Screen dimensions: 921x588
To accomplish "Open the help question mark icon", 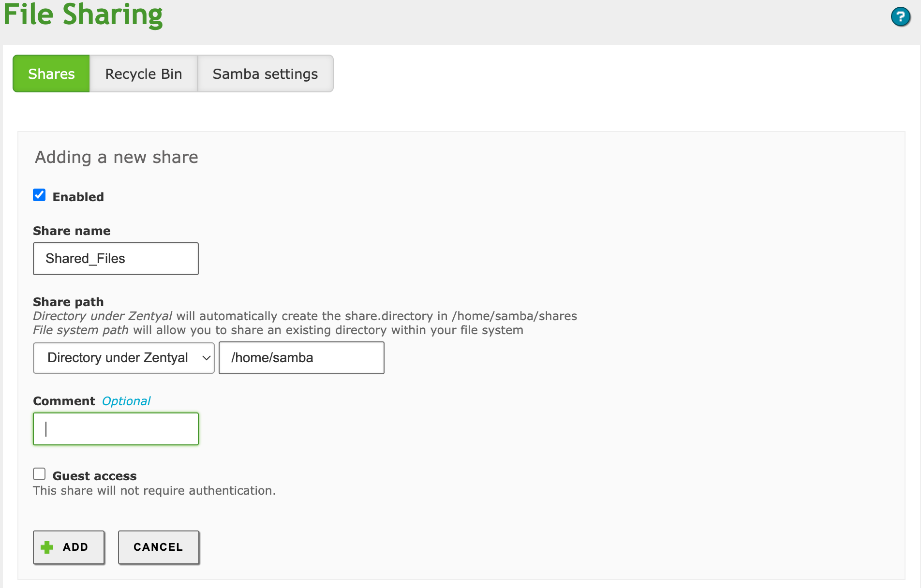I will [x=900, y=17].
